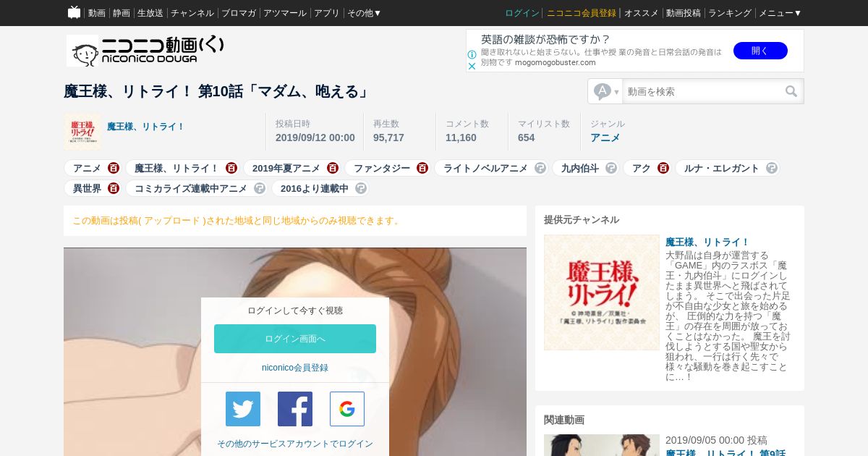Screen dimensions: 868x456
Task: Expand the メニュー▼ dropdown
Action: 780,13
